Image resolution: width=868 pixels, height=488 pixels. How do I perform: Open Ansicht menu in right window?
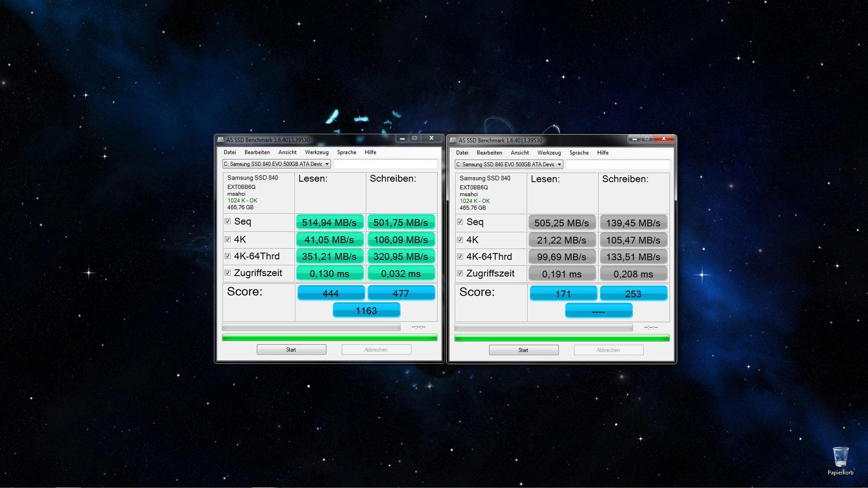click(520, 153)
